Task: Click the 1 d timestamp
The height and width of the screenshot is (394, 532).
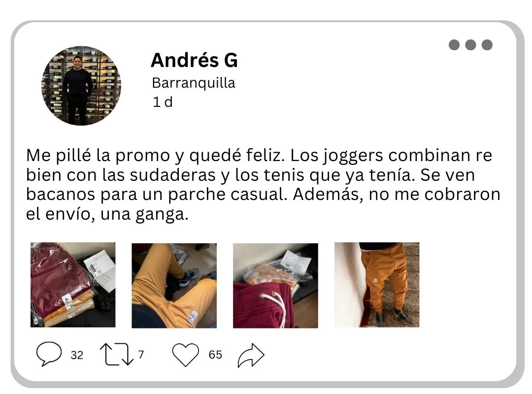Action: pos(163,102)
